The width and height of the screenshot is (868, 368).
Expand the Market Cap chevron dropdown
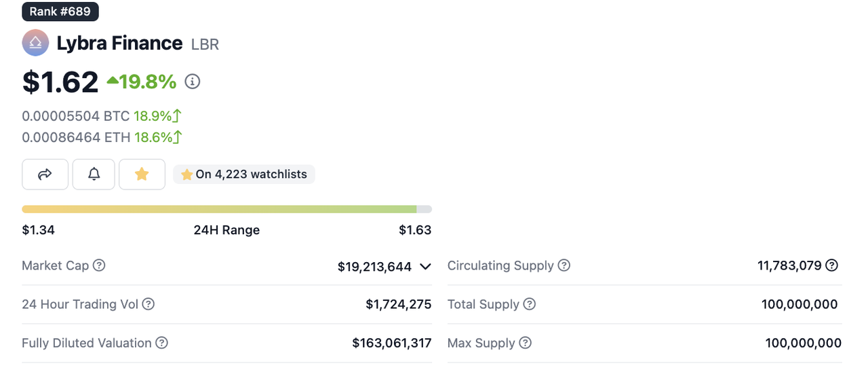[425, 267]
